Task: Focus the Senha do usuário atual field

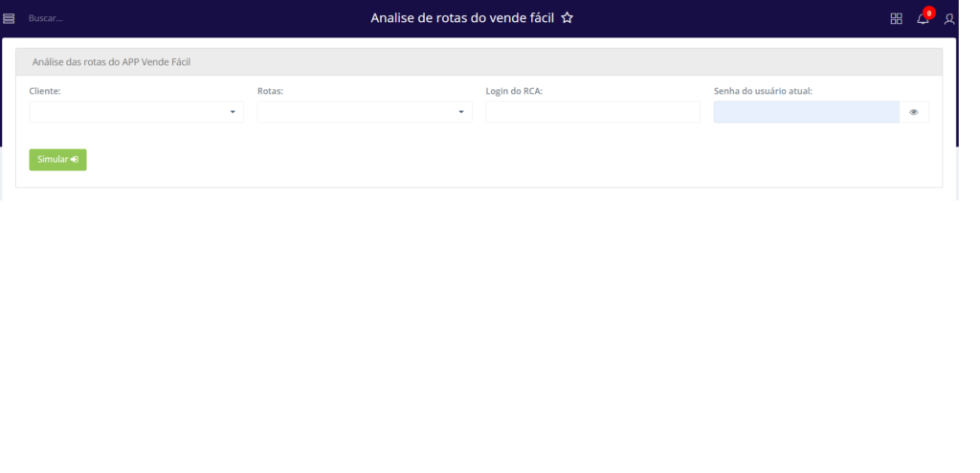Action: click(806, 112)
